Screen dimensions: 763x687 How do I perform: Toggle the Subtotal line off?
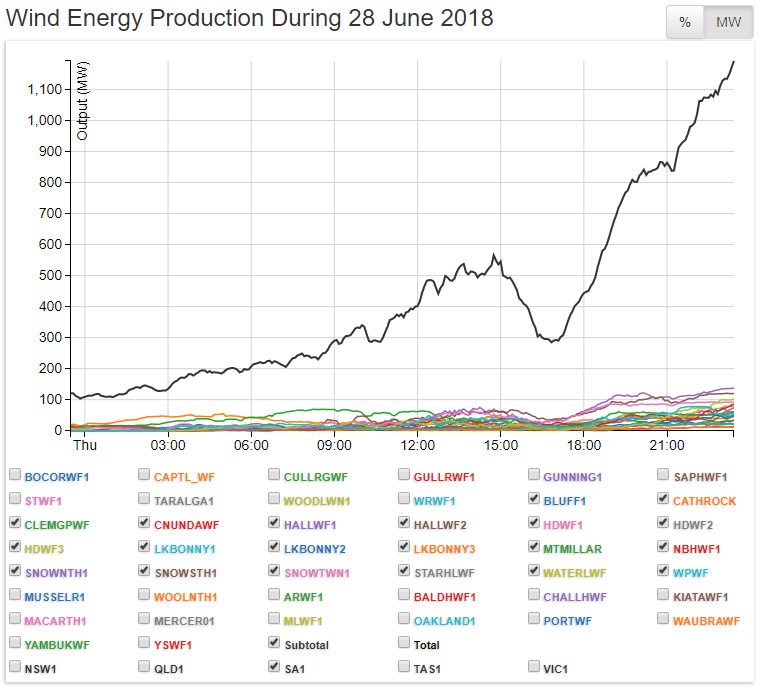[x=275, y=643]
